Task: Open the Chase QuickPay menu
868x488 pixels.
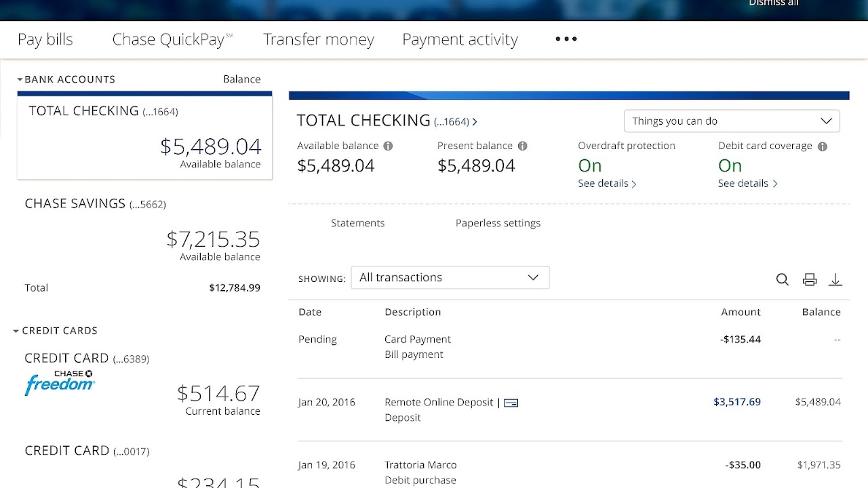Action: tap(172, 39)
